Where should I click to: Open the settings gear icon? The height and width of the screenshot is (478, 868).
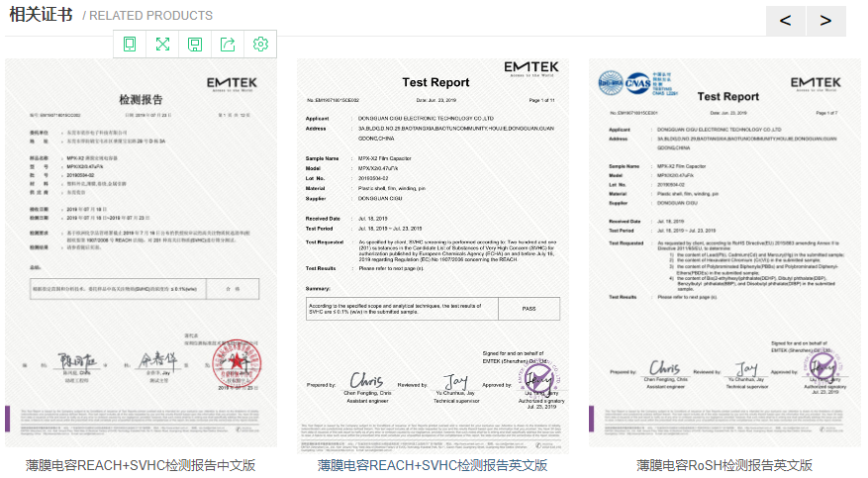260,45
